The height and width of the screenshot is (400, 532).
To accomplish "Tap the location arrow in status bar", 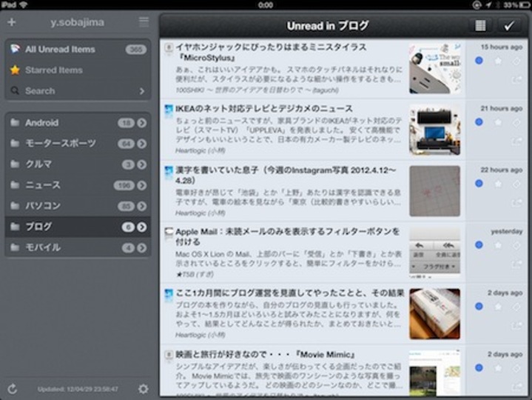I will pos(488,4).
